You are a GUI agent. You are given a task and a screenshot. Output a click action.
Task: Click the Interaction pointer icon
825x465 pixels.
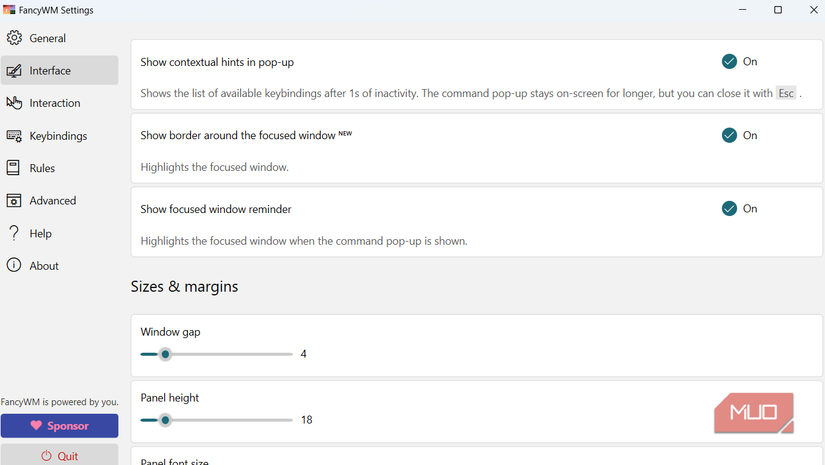pos(14,103)
